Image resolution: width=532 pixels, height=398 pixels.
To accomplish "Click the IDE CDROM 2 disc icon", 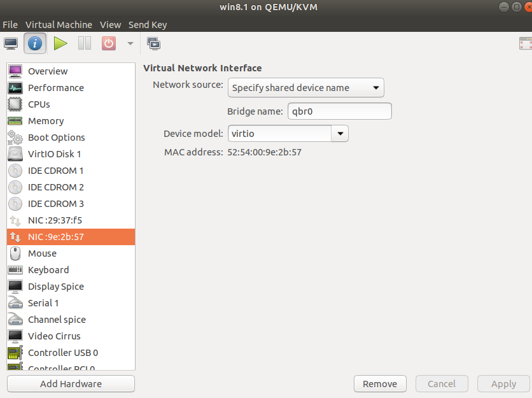I will pos(15,187).
